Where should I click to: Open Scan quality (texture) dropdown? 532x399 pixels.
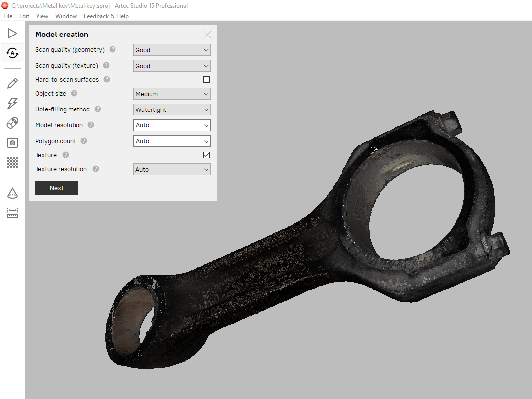172,66
